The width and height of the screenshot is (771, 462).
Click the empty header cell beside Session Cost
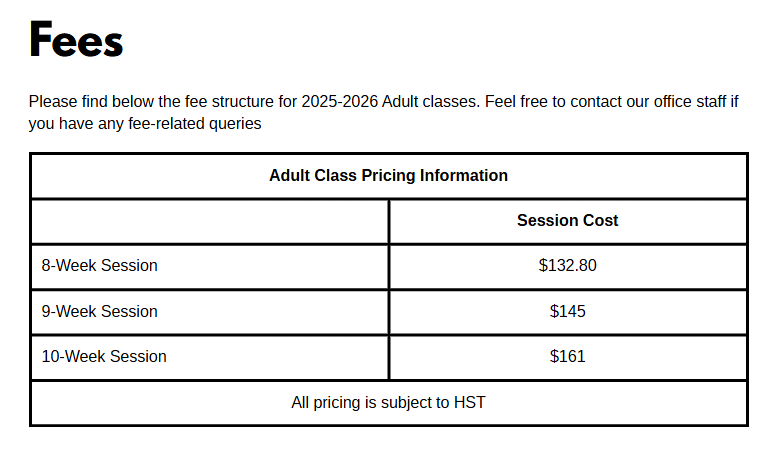210,221
